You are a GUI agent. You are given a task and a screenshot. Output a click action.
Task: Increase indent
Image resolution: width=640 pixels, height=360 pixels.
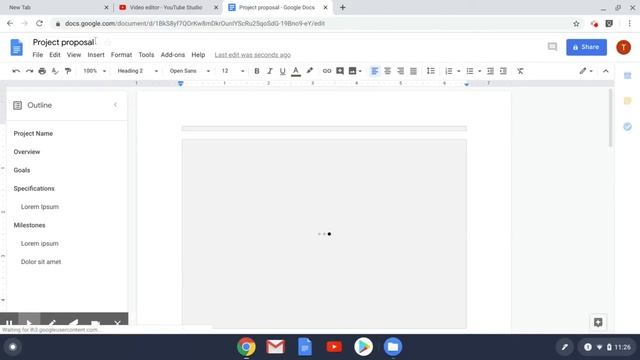503,71
